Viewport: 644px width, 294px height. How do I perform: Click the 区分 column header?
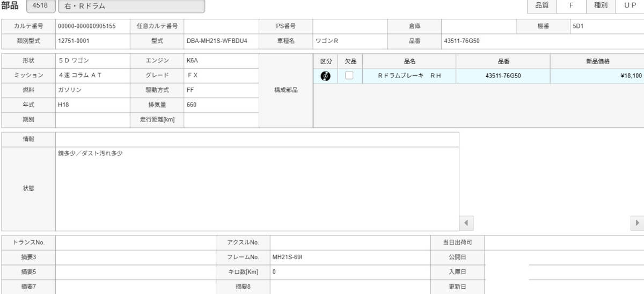[x=326, y=61]
